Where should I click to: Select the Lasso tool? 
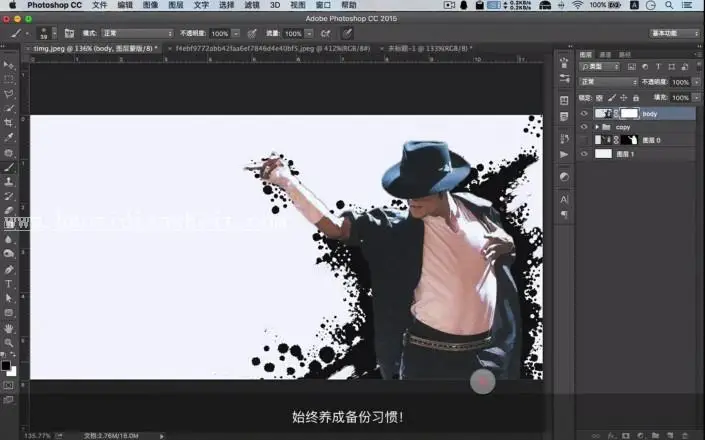[x=9, y=94]
